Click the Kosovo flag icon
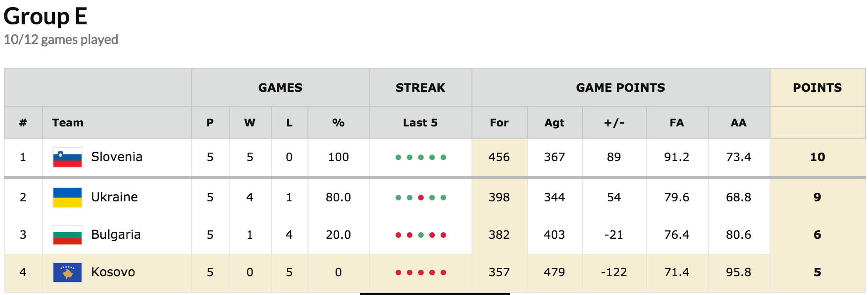The height and width of the screenshot is (295, 868). 67,272
